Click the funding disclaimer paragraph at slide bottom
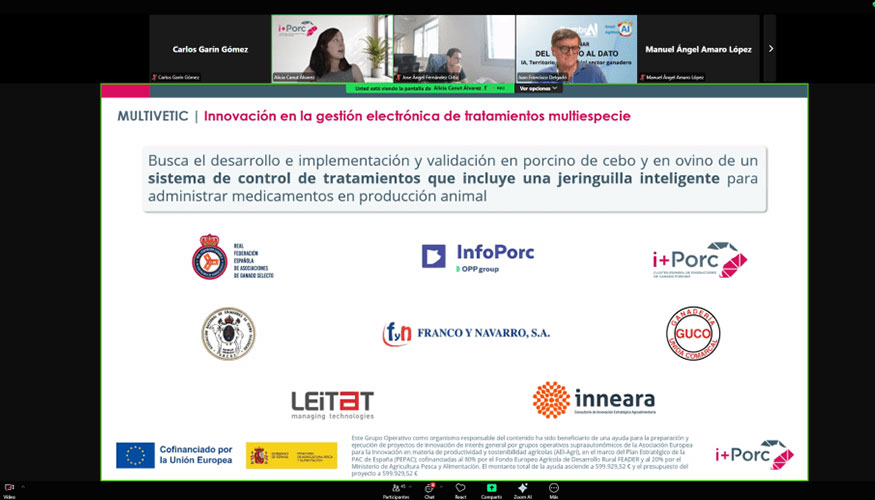Screen dimensions: 875x500 coord(522,456)
